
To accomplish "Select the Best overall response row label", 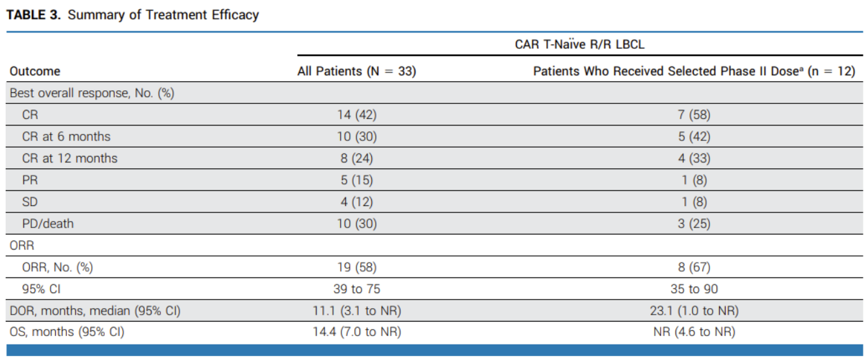I will (x=92, y=93).
